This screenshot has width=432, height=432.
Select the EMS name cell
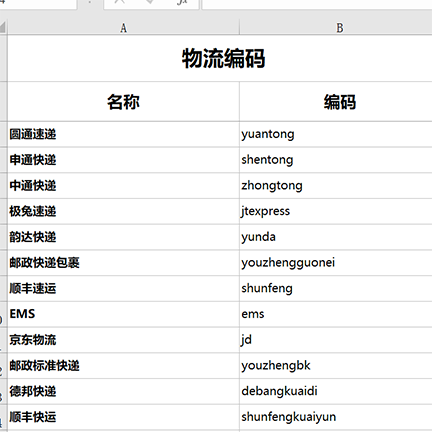(x=123, y=314)
